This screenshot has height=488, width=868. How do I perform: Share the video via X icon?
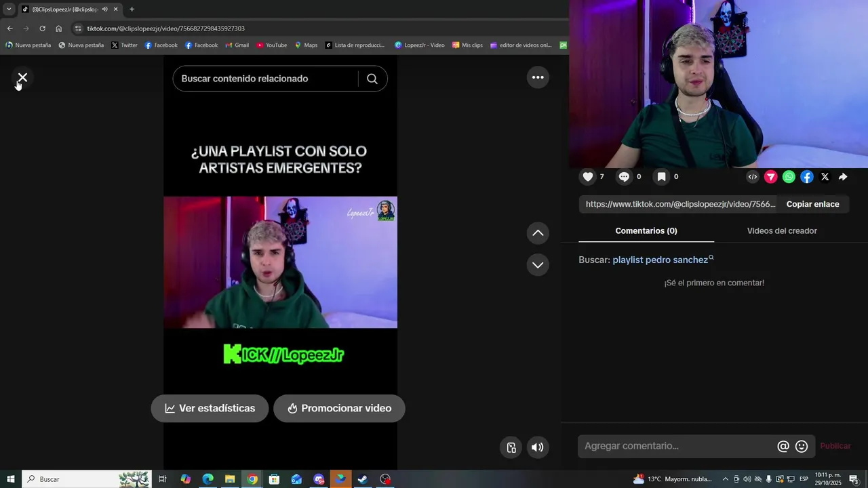pyautogui.click(x=825, y=177)
